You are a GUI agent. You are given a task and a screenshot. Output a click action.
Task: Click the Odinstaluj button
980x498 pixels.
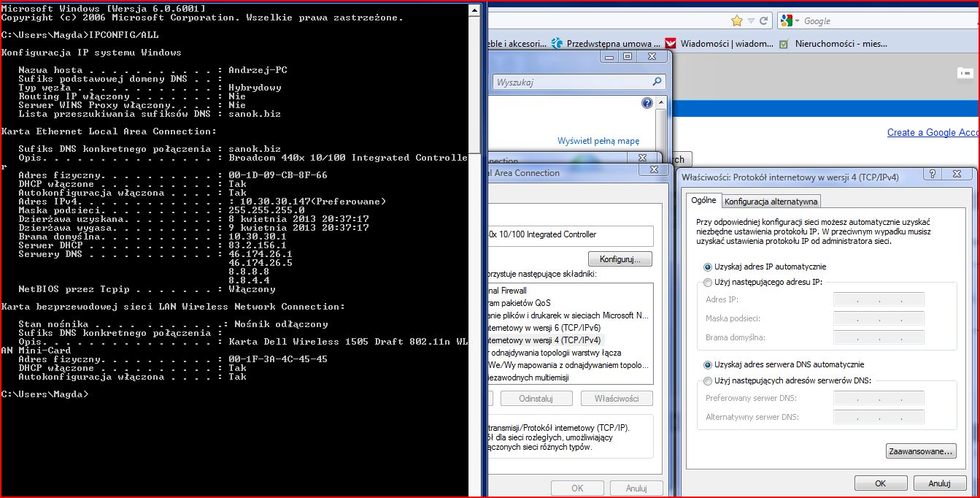click(x=536, y=399)
